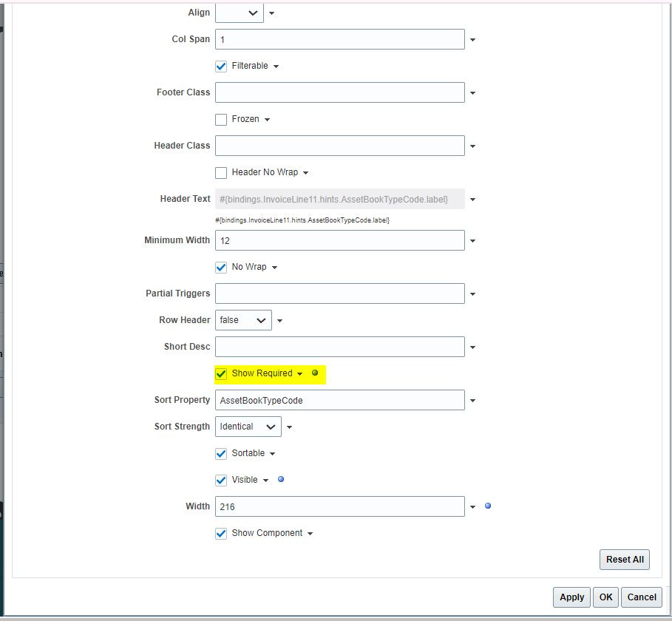Confirm the dialog with OK
This screenshot has height=621, width=672.
point(605,597)
